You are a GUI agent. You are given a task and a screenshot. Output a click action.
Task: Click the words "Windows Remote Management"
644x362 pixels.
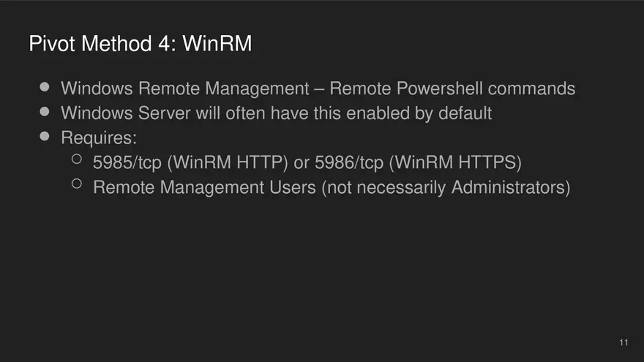click(185, 88)
